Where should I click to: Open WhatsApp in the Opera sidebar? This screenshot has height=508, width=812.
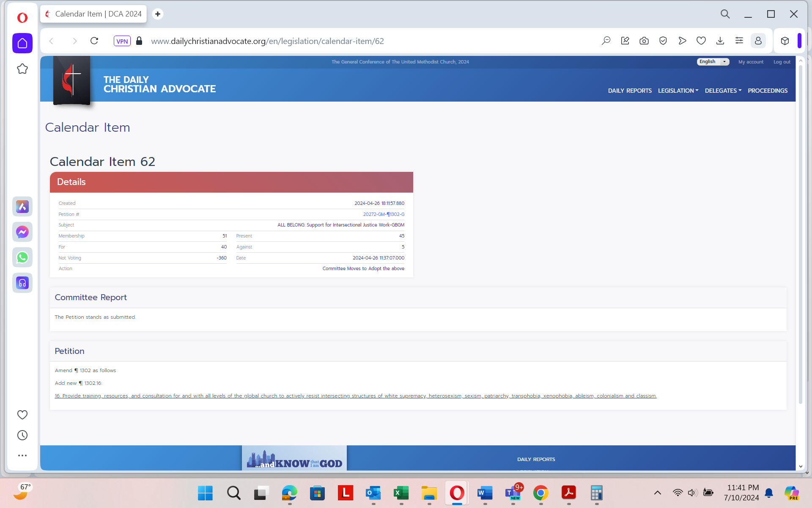[x=22, y=257]
